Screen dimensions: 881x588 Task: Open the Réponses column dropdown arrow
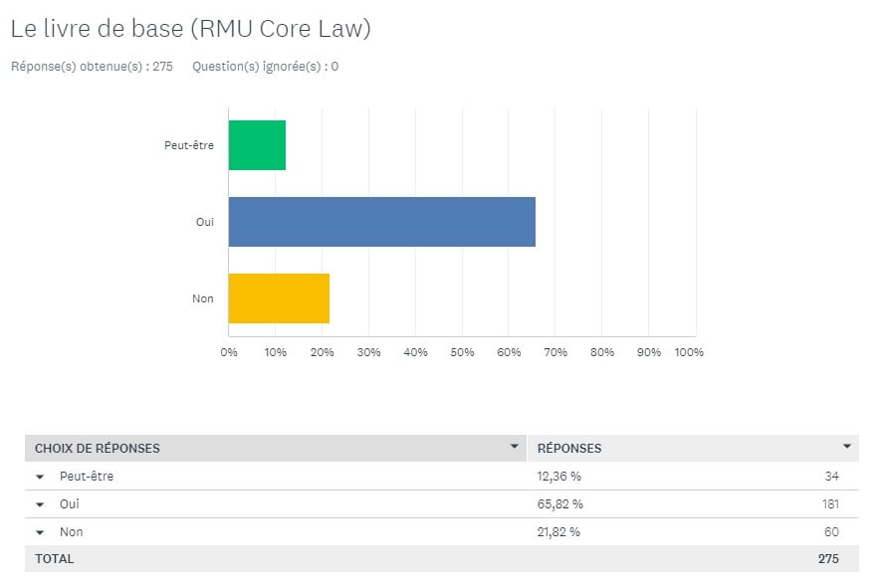click(847, 447)
